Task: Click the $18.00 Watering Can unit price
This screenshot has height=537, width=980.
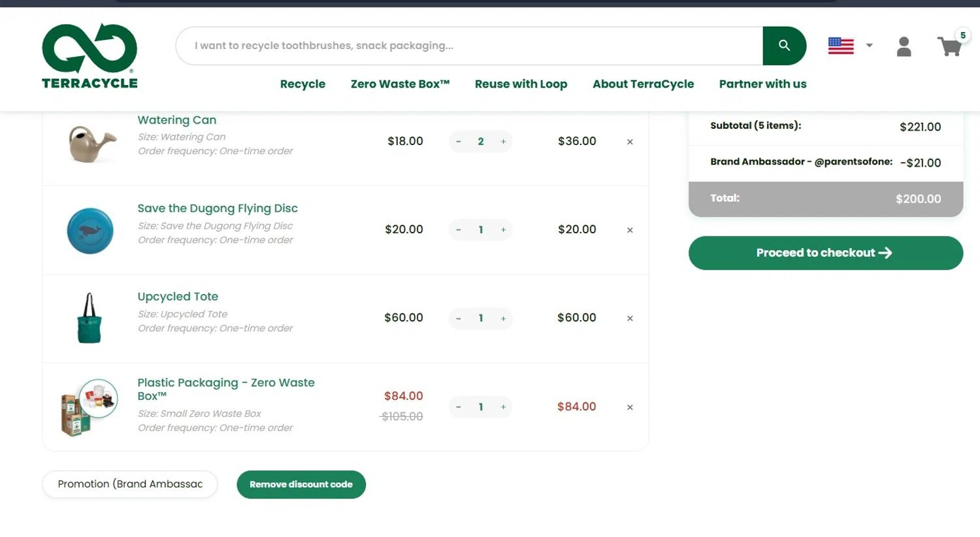Action: pyautogui.click(x=405, y=141)
